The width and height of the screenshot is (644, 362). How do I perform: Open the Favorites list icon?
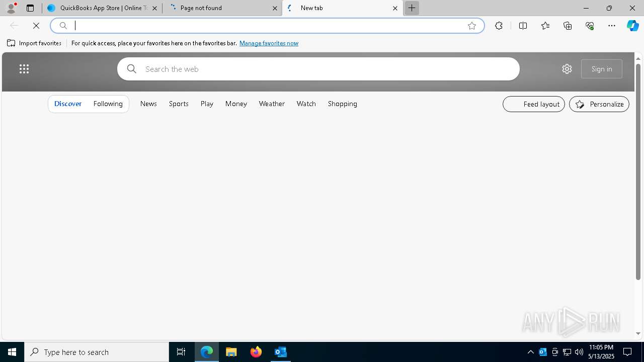click(545, 26)
